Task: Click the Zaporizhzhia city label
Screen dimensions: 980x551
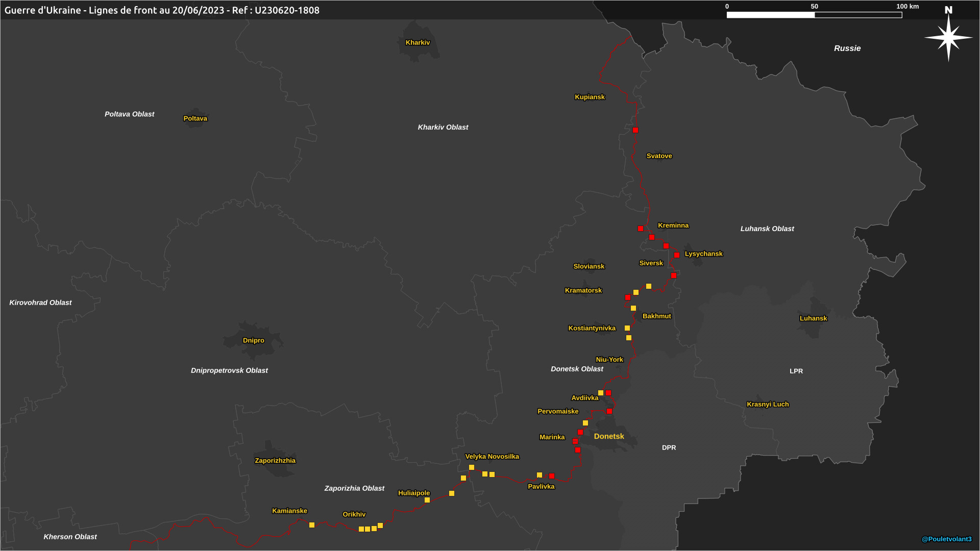Action: pos(275,461)
